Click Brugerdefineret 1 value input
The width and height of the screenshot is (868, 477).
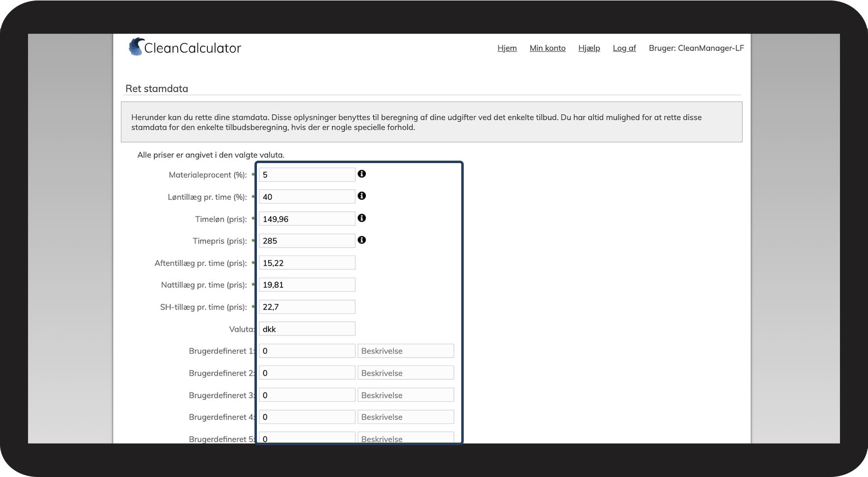307,351
